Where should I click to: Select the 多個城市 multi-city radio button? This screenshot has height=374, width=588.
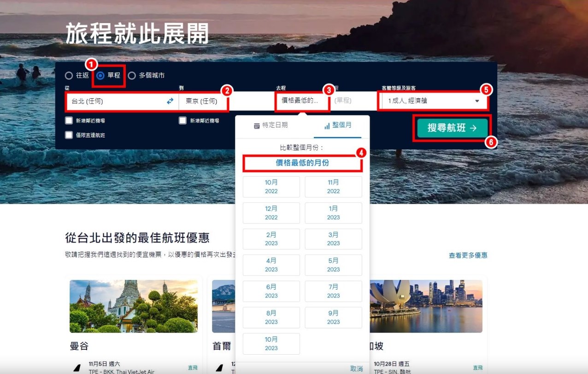coord(132,76)
